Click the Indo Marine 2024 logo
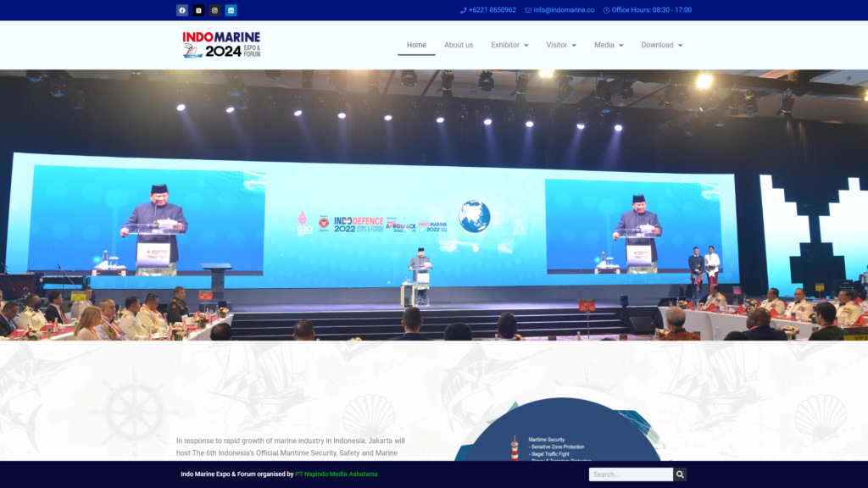 [221, 45]
